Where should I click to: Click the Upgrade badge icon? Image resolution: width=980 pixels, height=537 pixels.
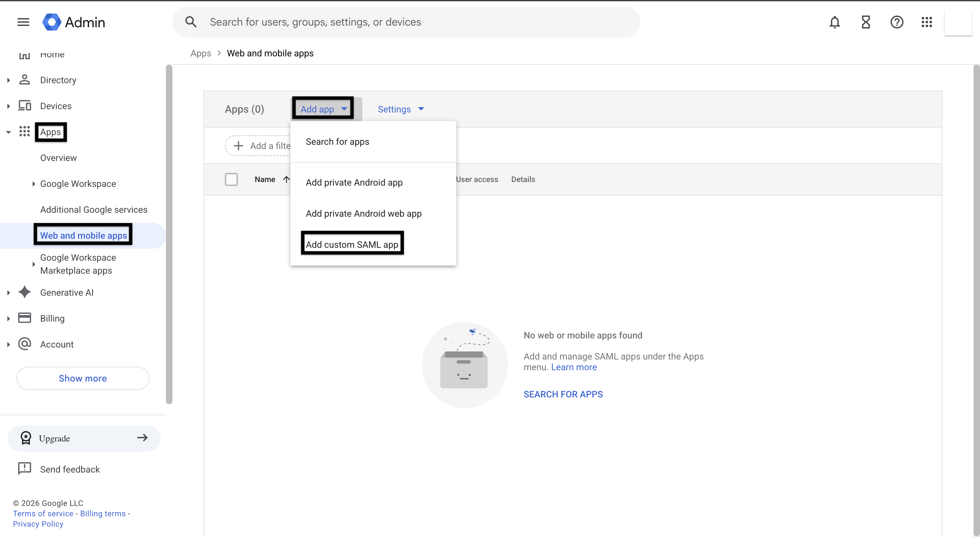(26, 438)
